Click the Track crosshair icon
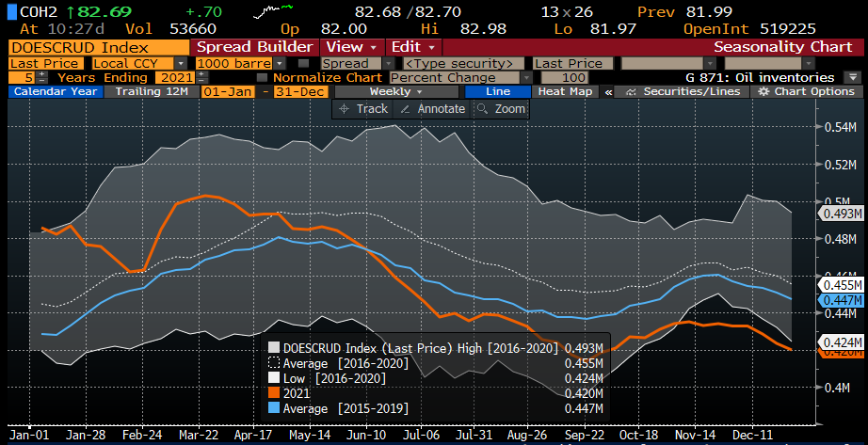The width and height of the screenshot is (868, 445). click(x=344, y=109)
